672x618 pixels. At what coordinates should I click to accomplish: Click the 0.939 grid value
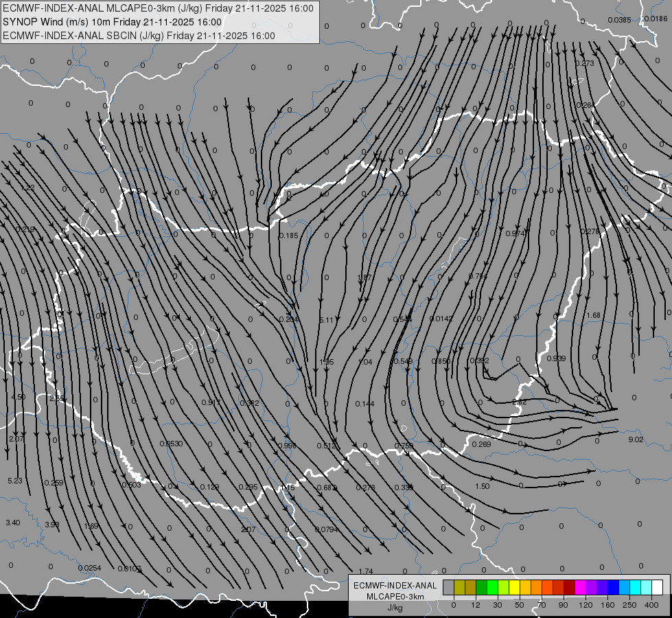(x=556, y=358)
